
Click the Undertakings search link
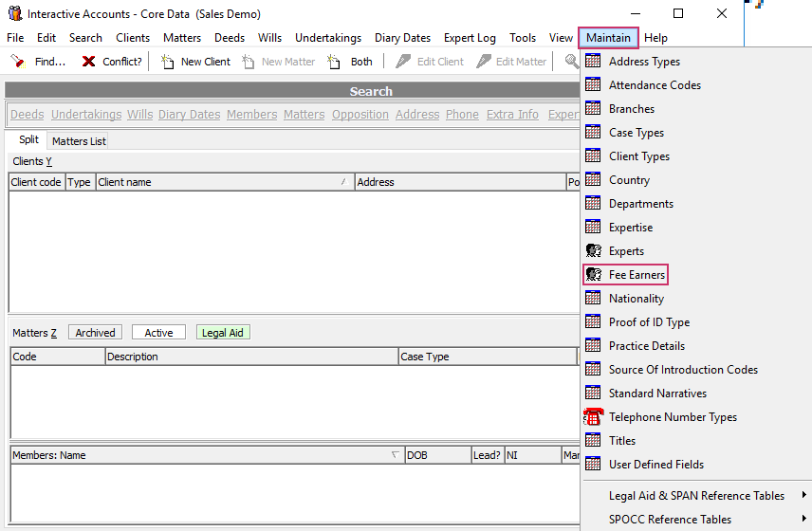(x=86, y=115)
